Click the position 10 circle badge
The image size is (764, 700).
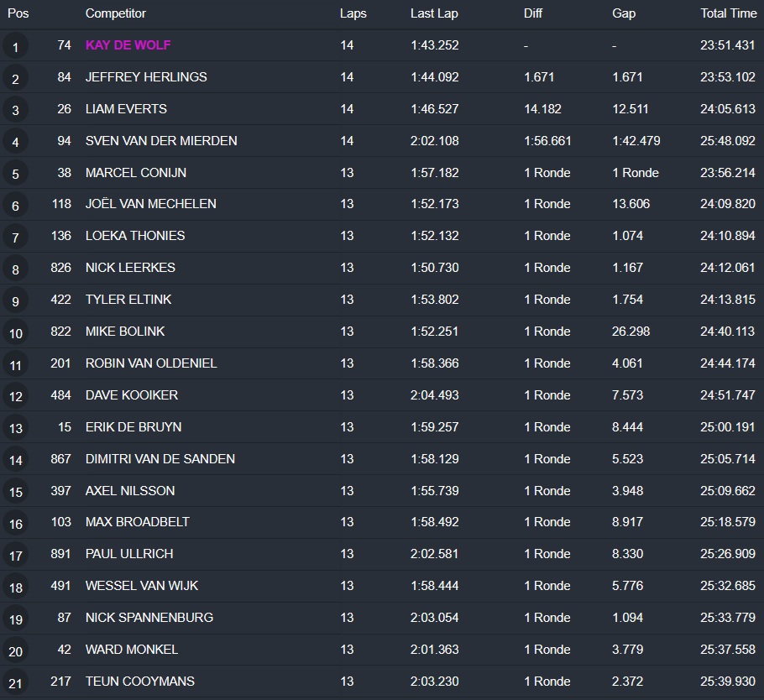coord(15,332)
